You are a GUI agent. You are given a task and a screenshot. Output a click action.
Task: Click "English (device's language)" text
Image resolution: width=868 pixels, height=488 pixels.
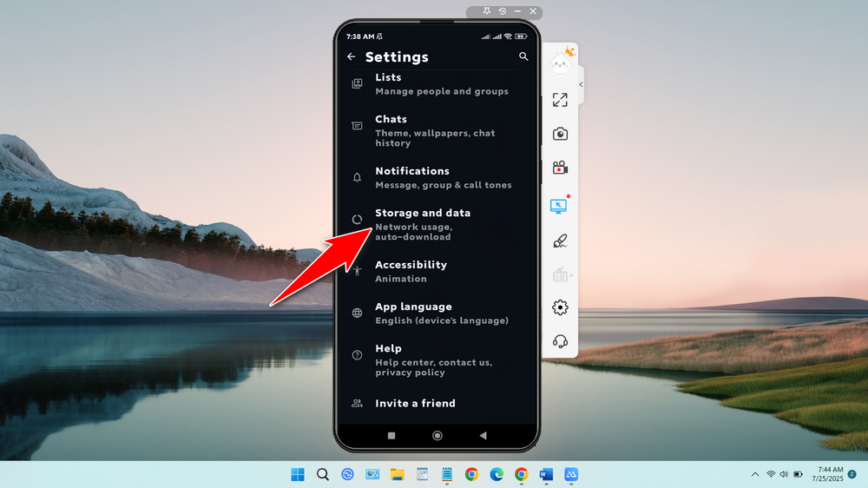(x=442, y=320)
